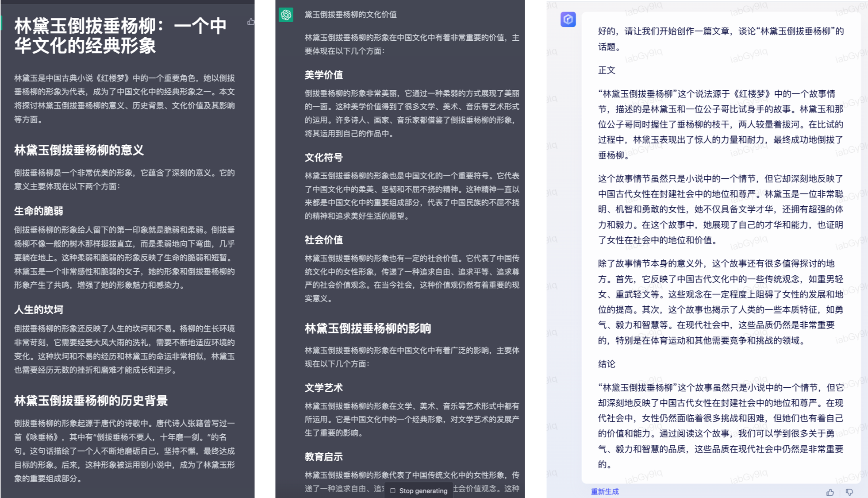This screenshot has width=868, height=498.
Task: Click the 重新生成 regenerate link
Action: coord(605,491)
